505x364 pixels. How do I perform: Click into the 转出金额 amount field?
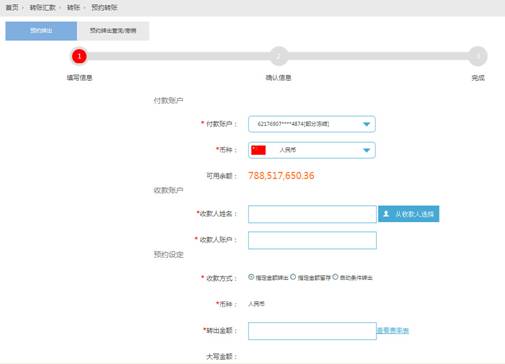click(x=312, y=331)
